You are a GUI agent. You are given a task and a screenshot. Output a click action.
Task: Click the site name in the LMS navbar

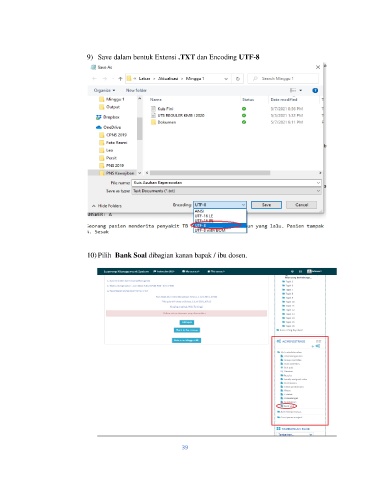(126, 272)
